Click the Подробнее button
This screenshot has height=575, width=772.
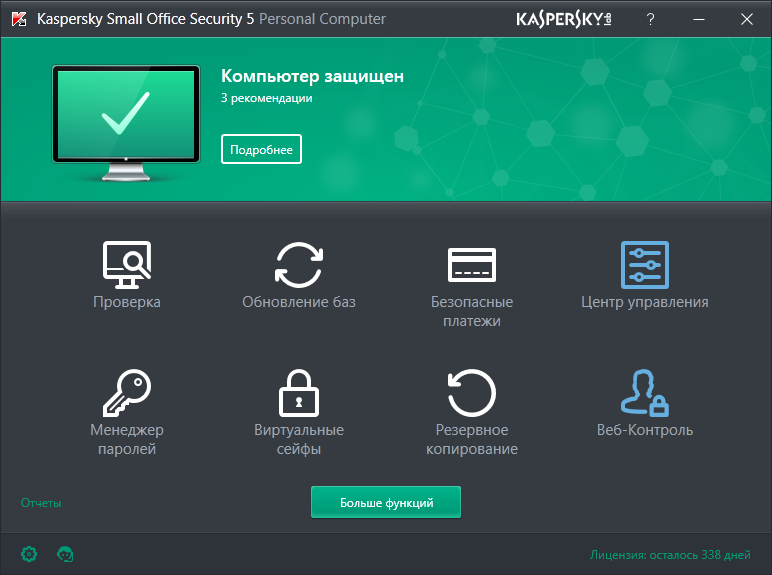coord(261,149)
